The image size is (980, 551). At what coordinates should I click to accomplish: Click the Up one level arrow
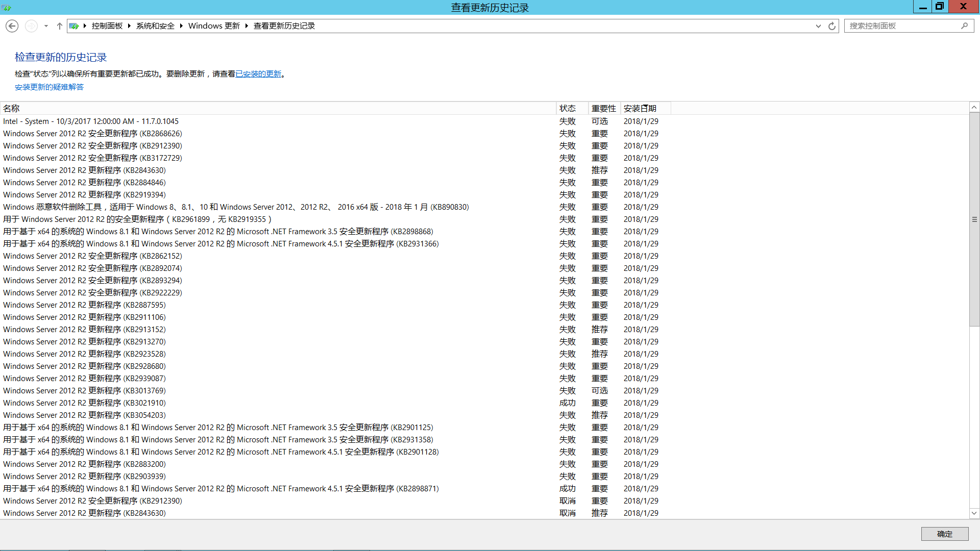(x=59, y=26)
